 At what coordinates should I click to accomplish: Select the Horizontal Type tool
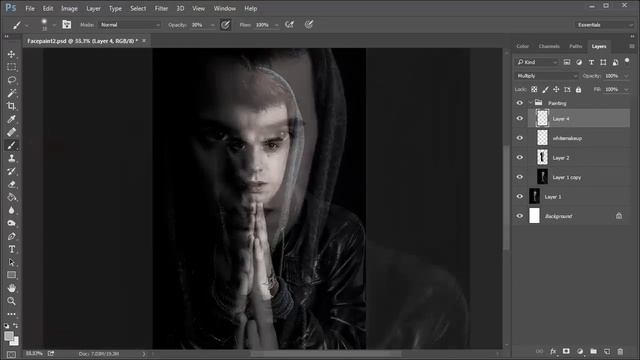(11, 249)
